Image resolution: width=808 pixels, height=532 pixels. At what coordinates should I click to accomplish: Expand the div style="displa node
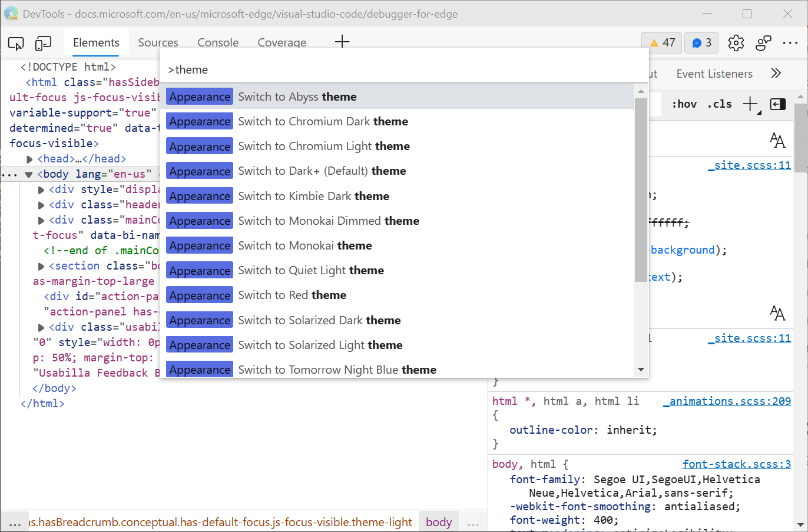pos(41,189)
